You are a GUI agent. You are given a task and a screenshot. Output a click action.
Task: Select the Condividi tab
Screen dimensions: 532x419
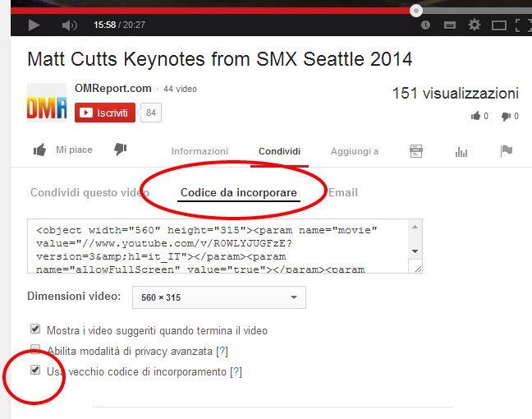coord(279,151)
